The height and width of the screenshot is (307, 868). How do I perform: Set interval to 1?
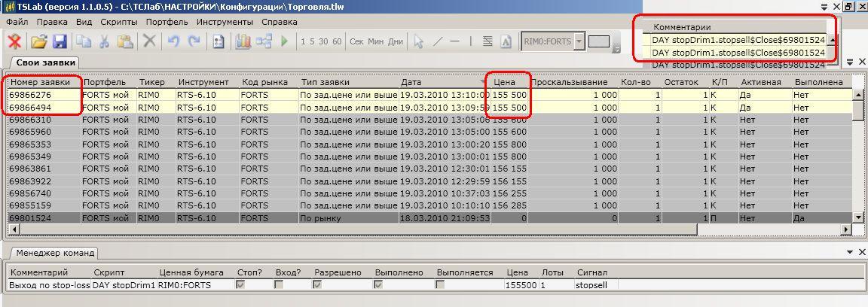click(x=303, y=41)
